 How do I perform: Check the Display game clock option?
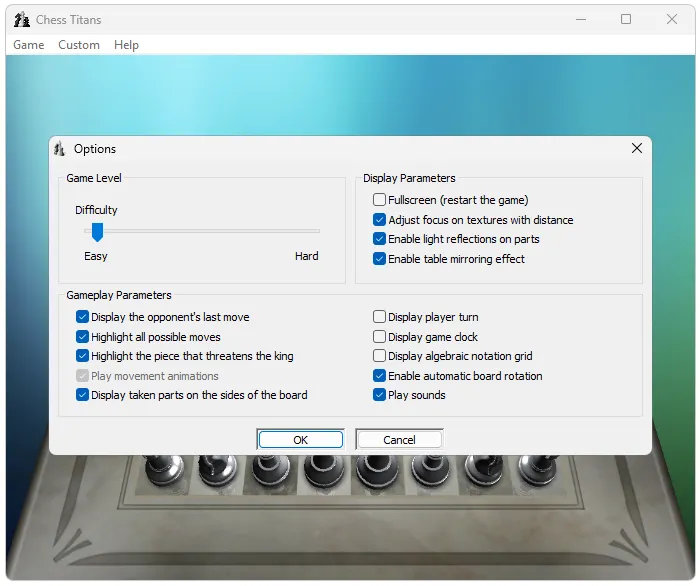coord(379,337)
